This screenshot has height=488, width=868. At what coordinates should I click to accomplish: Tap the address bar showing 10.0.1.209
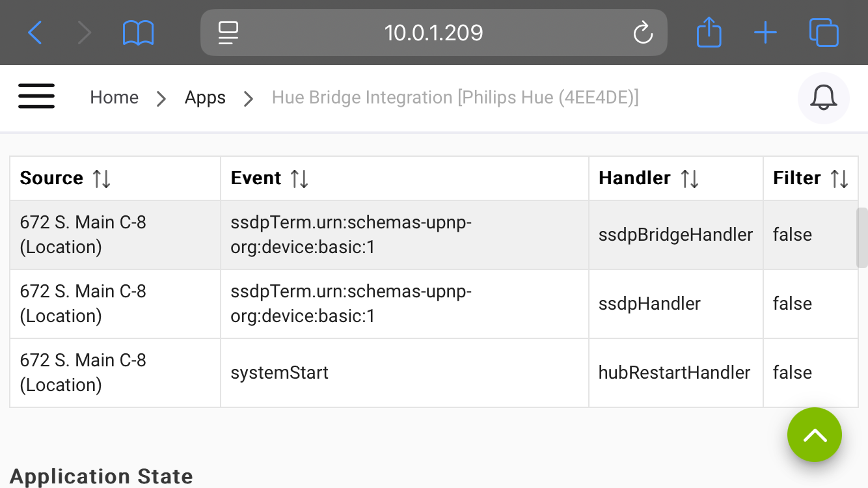click(434, 33)
